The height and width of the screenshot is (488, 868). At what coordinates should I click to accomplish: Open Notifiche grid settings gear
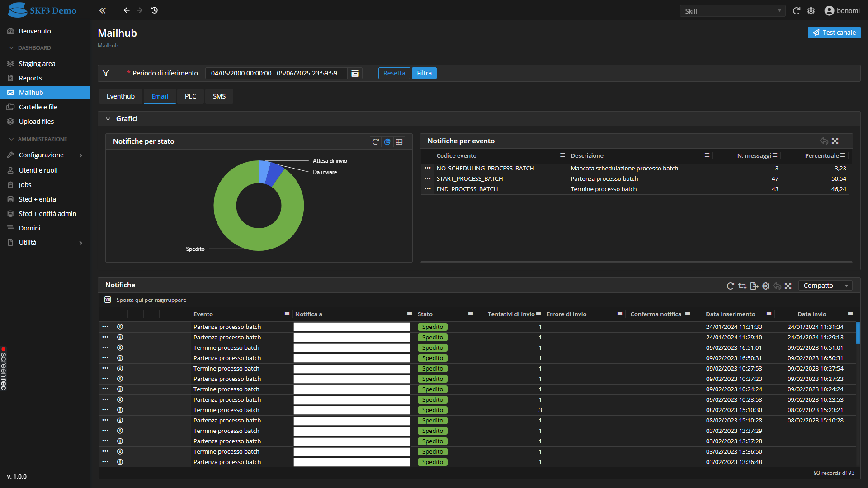[766, 286]
